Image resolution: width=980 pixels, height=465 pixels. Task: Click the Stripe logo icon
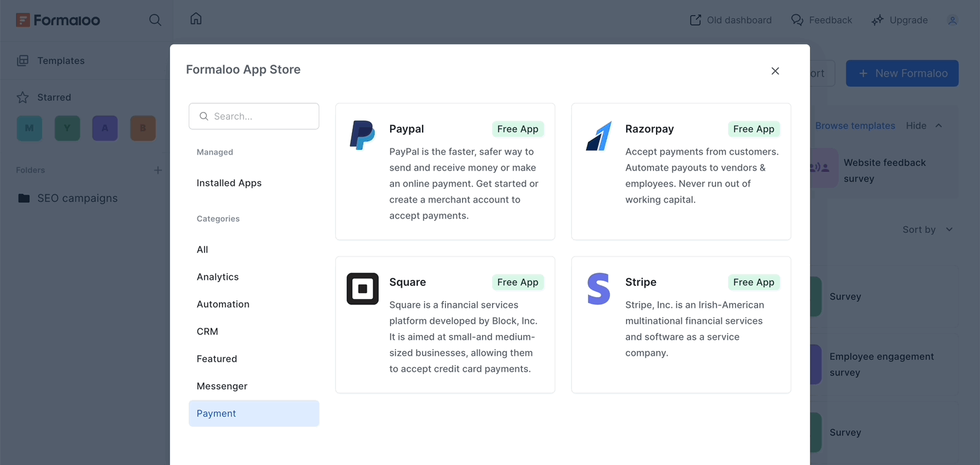[599, 288]
